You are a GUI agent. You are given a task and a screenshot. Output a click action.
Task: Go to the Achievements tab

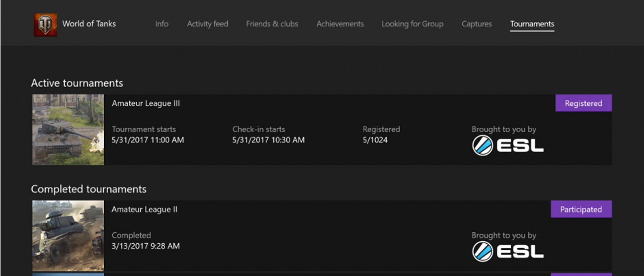point(340,24)
